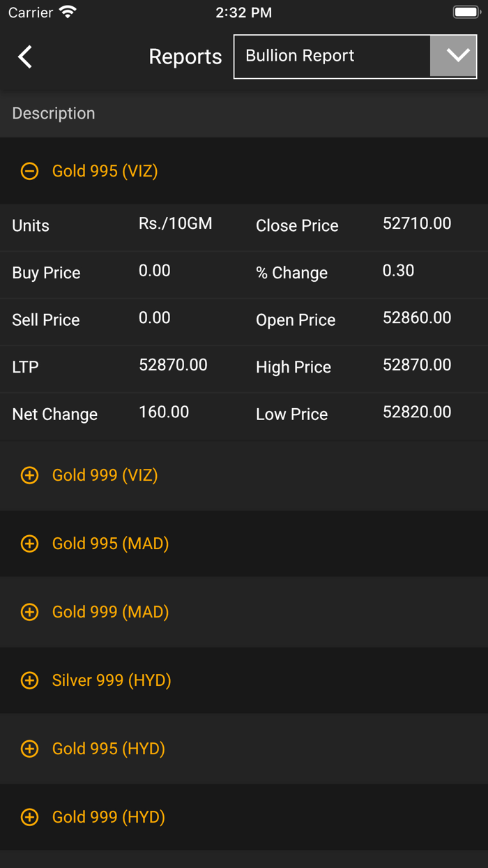Viewport: 488px width, 868px height.
Task: Tap the Reports page title
Action: point(185,57)
